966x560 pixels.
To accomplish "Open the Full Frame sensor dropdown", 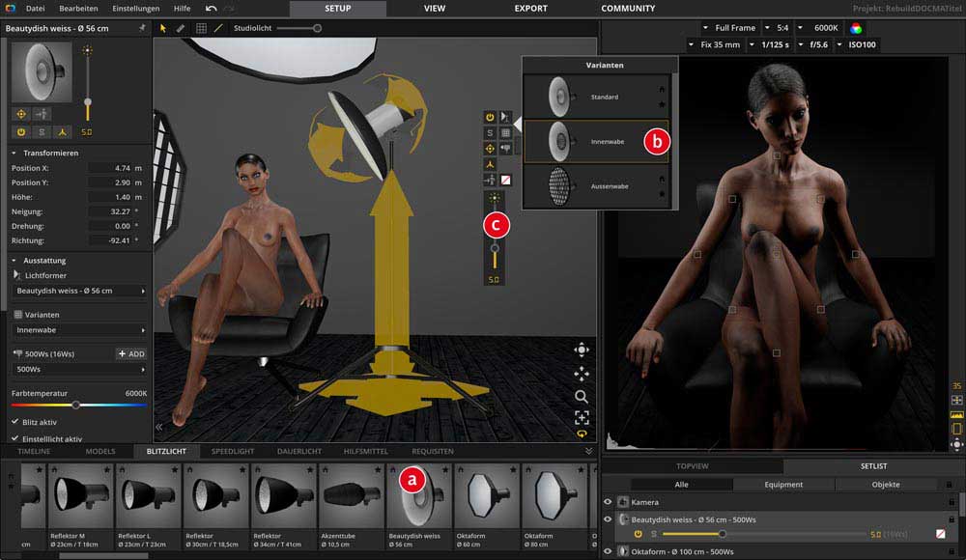I will click(734, 28).
